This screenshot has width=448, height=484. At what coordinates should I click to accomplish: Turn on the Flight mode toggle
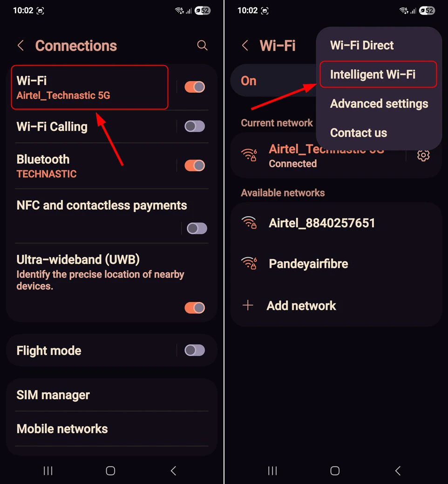(195, 350)
